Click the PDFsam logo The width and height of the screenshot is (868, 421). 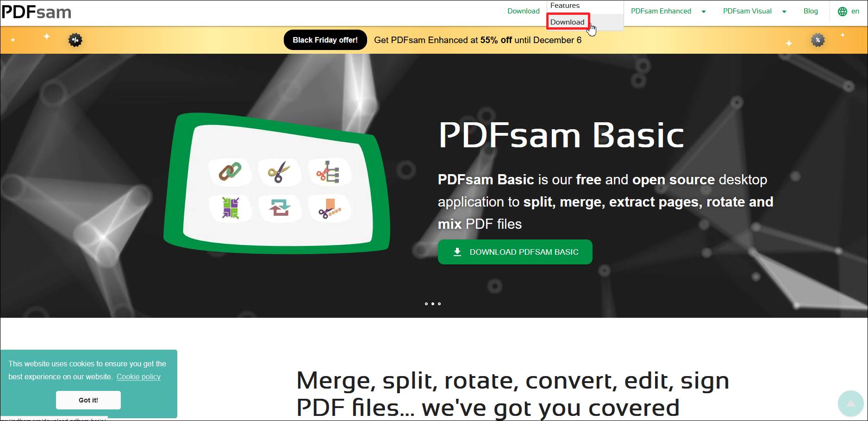click(x=37, y=12)
